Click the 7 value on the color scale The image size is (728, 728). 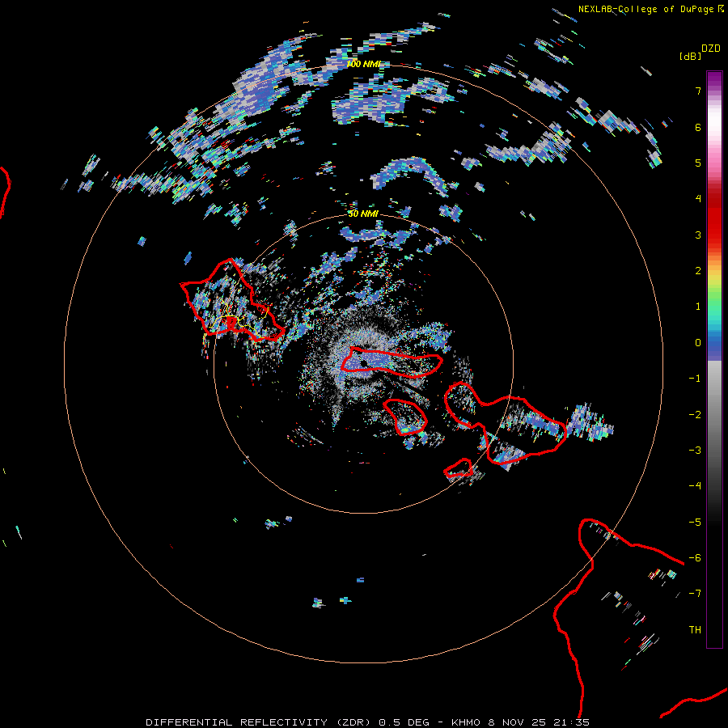698,91
